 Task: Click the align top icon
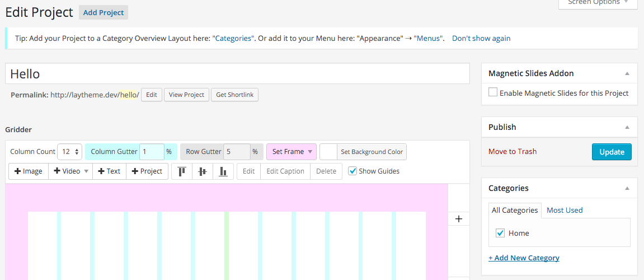coord(182,171)
